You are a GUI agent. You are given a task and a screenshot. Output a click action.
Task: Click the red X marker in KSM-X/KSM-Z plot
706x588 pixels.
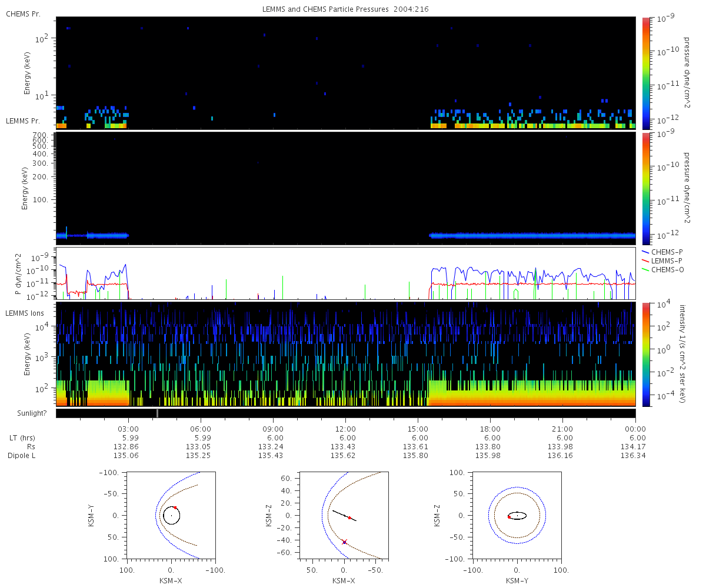click(x=344, y=542)
